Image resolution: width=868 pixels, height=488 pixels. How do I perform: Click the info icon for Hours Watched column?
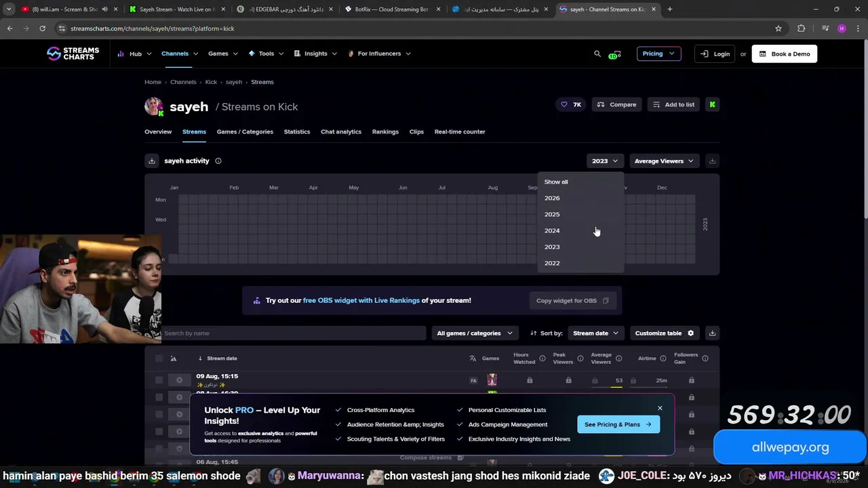coord(542,359)
